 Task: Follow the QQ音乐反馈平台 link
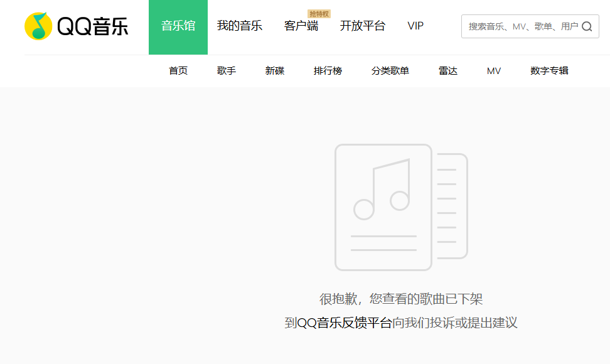tap(345, 323)
